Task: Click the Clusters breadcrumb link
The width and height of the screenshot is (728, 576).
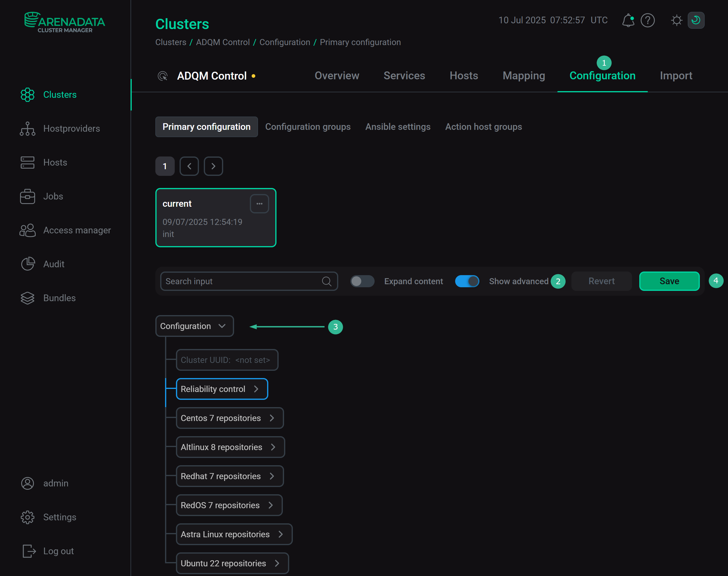Action: 171,42
